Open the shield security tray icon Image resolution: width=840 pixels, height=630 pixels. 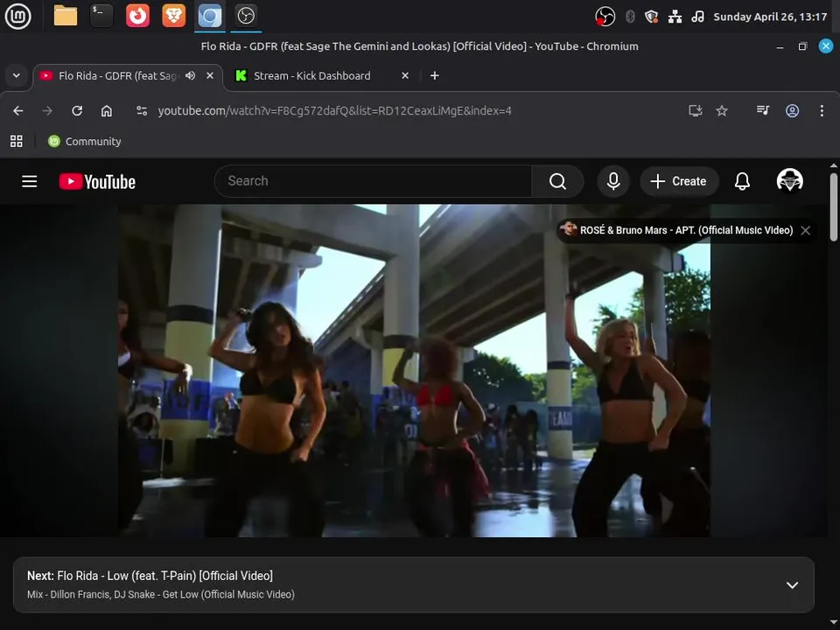(x=651, y=17)
